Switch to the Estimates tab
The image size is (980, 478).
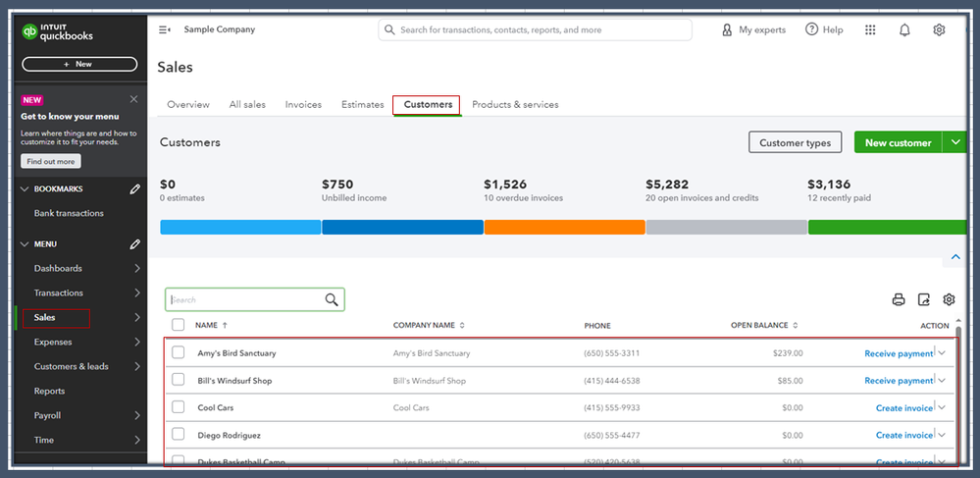pos(363,104)
